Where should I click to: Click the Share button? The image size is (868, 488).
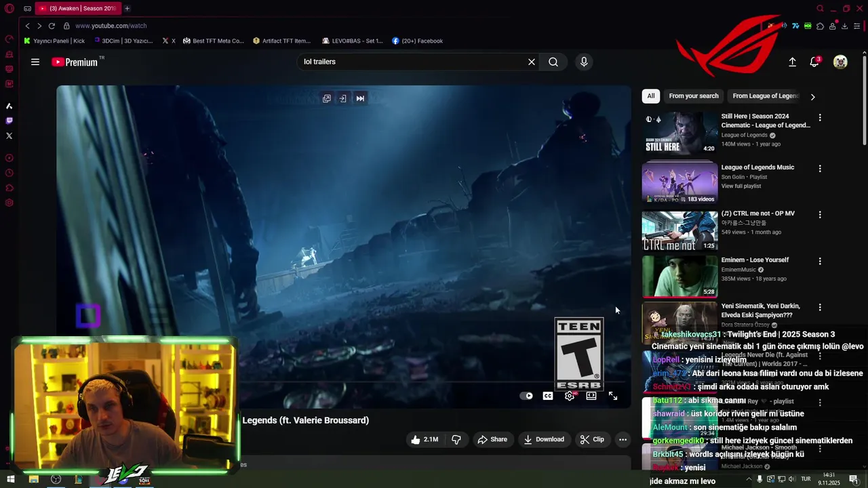(x=492, y=439)
